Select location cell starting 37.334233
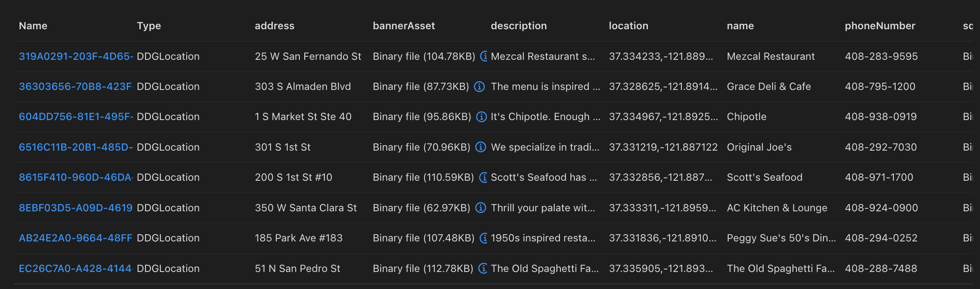This screenshot has height=289, width=980. (x=661, y=56)
